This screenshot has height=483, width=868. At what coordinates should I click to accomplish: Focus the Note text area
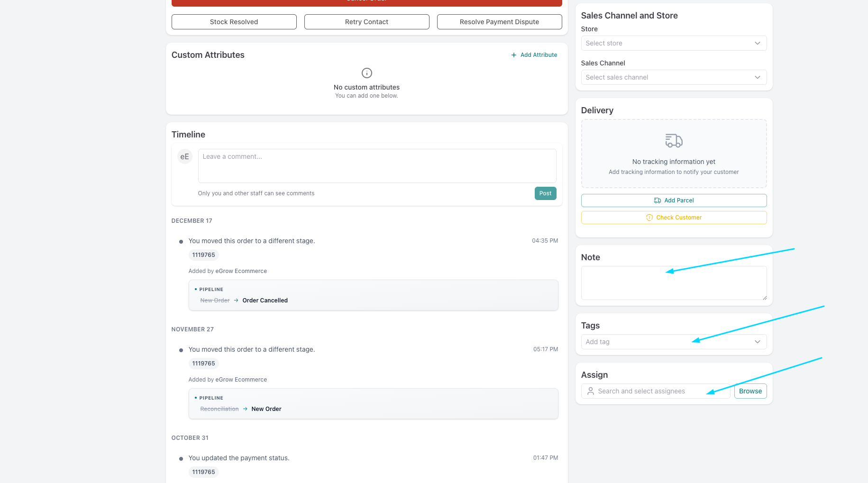pyautogui.click(x=674, y=283)
